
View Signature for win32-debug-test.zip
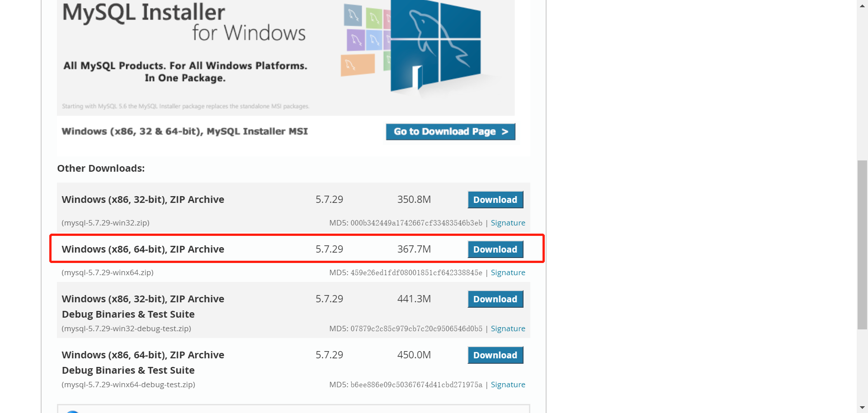508,329
